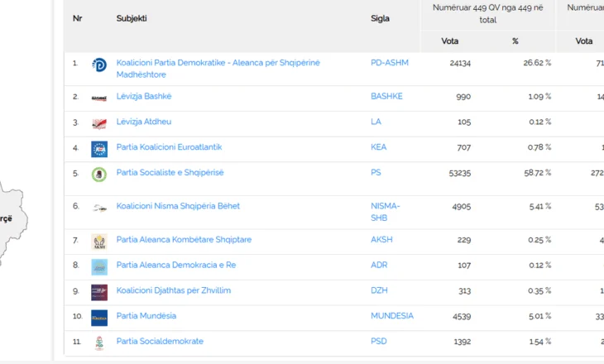Open Koalicioni Partia Demokratike - Aleanca për Shqipërinë Madhështore link
Image resolution: width=604 pixels, height=364 pixels.
[x=218, y=69]
